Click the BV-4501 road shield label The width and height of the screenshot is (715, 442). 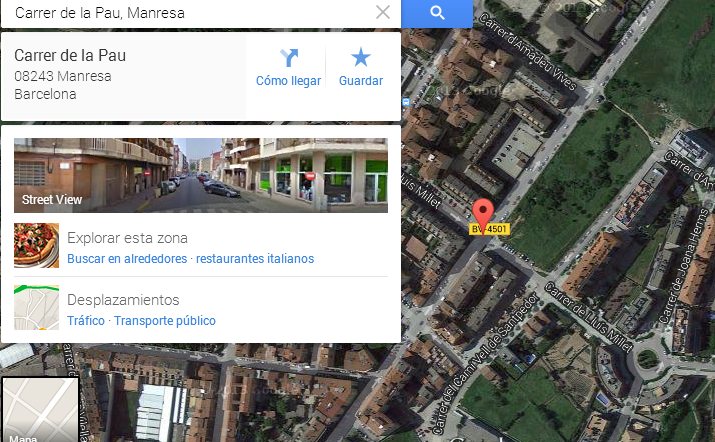pyautogui.click(x=489, y=229)
